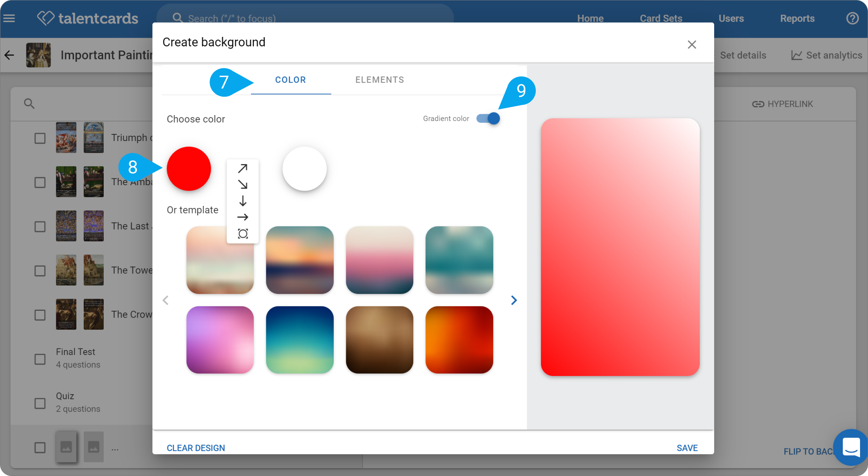Select the radial gradient icon
The image size is (868, 476).
tap(243, 234)
